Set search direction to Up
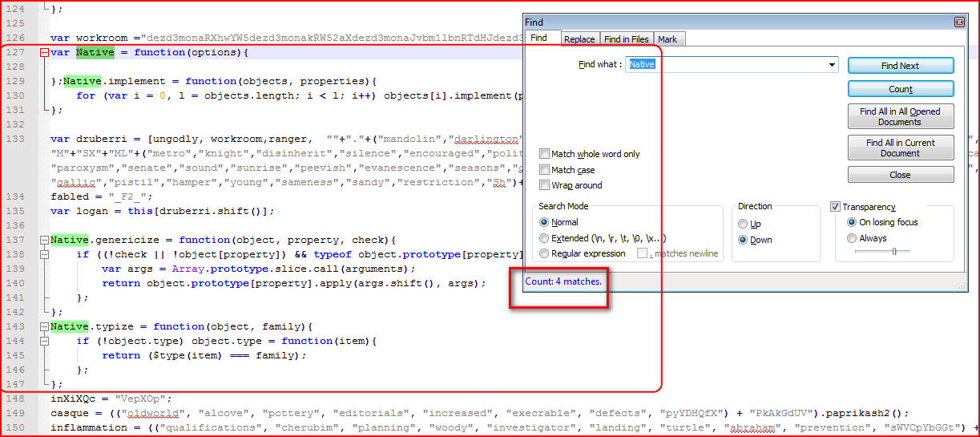Image resolution: width=980 pixels, height=437 pixels. coord(744,225)
